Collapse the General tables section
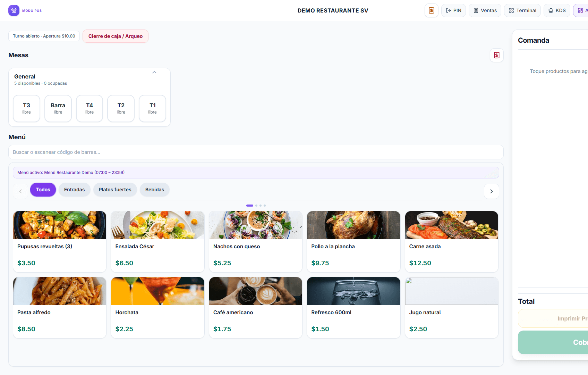This screenshot has height=375, width=588. (x=154, y=72)
